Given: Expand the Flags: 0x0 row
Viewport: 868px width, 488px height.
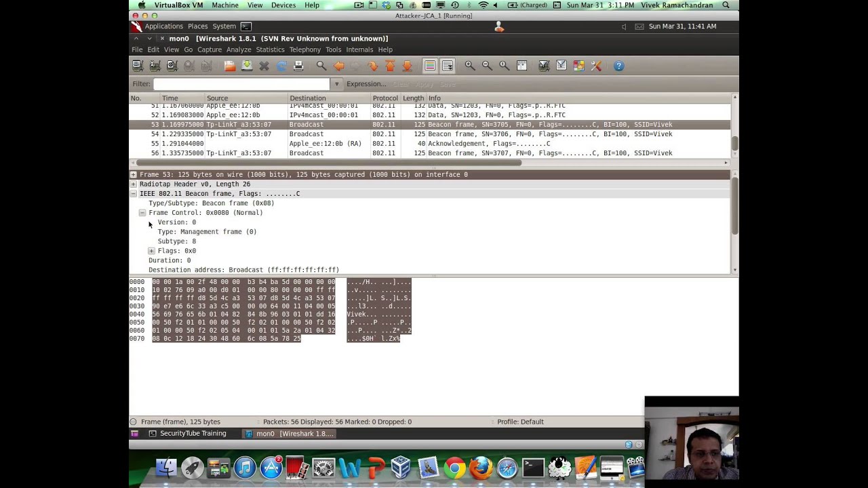Looking at the screenshot, I should [x=151, y=251].
